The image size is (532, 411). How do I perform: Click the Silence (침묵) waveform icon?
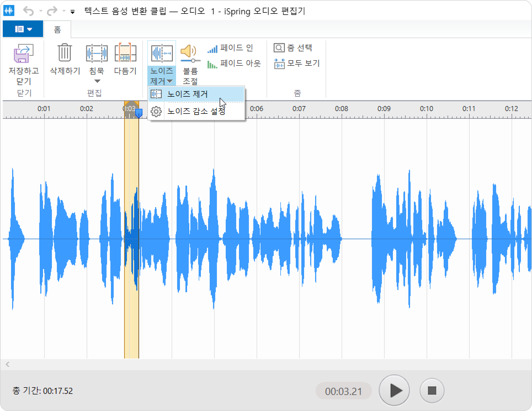point(97,53)
